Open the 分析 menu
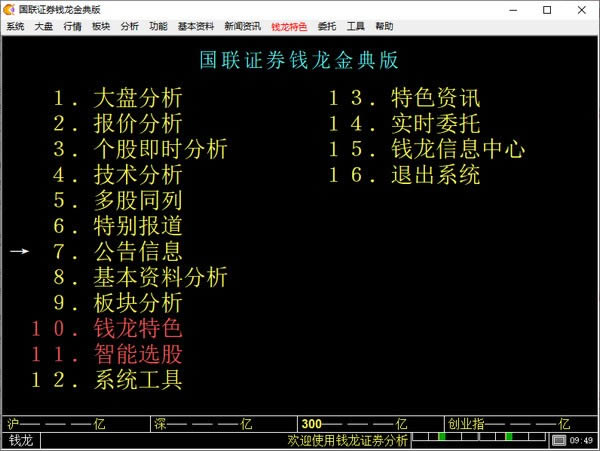The width and height of the screenshot is (600, 451). pyautogui.click(x=130, y=26)
